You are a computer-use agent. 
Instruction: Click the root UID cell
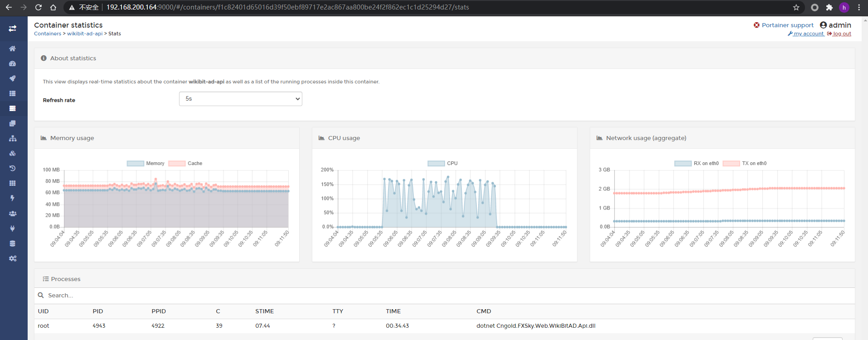pyautogui.click(x=44, y=326)
